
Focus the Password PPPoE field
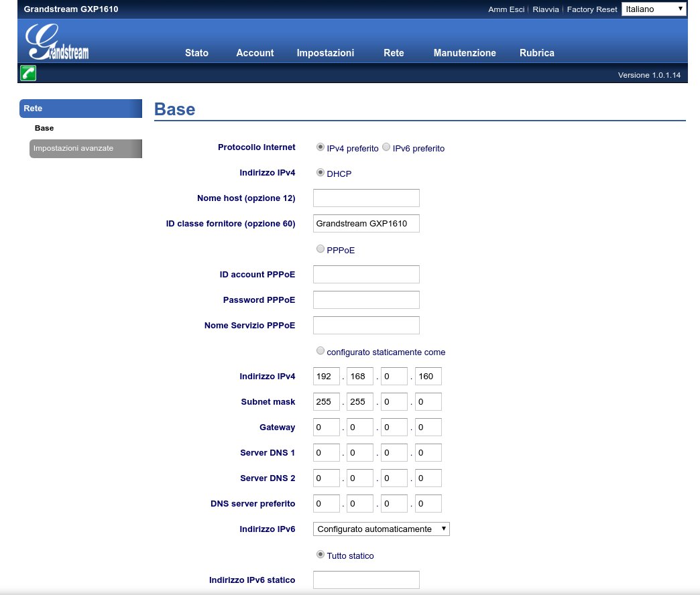(x=366, y=300)
